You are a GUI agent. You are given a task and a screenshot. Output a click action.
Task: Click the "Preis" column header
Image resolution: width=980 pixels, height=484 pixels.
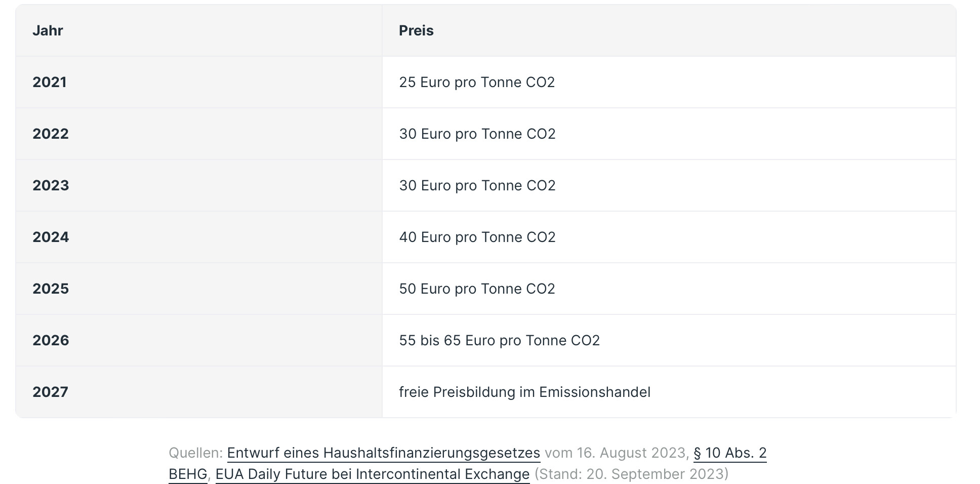coord(416,31)
